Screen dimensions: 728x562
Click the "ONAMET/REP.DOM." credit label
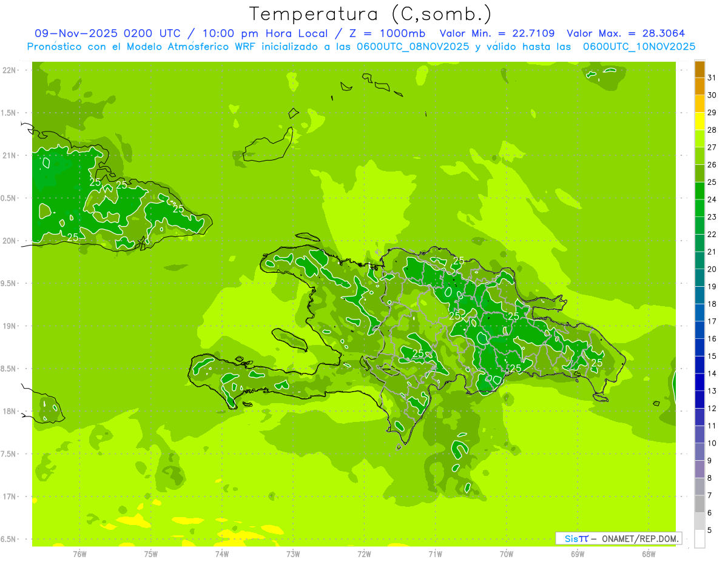click(640, 538)
